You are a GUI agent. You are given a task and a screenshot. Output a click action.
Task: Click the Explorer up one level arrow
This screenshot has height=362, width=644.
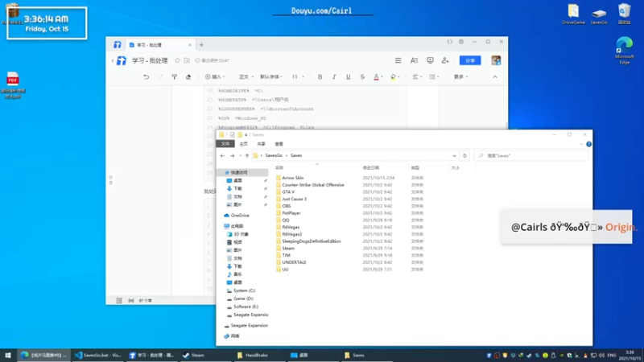247,155
